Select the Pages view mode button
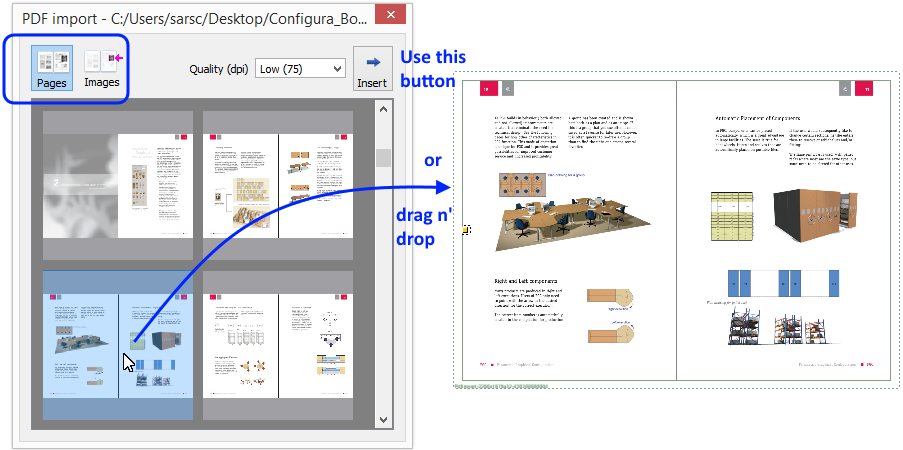The height and width of the screenshot is (450, 903). 50,68
